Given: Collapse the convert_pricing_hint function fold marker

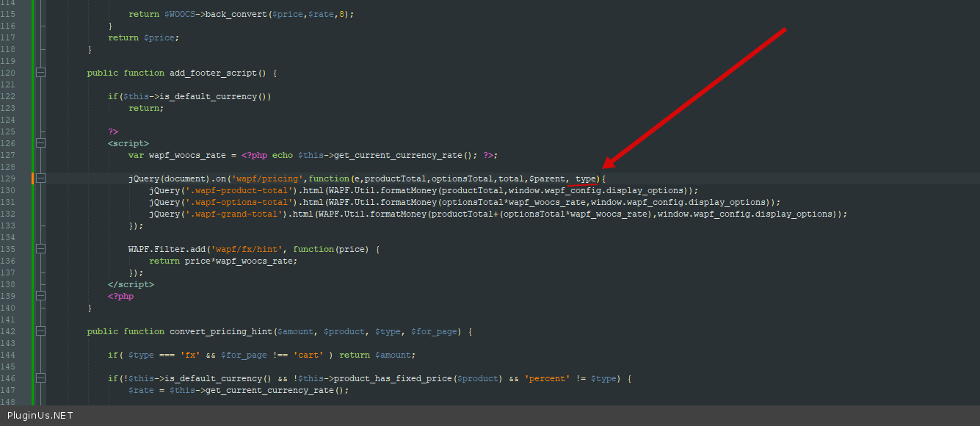Looking at the screenshot, I should pos(40,331).
